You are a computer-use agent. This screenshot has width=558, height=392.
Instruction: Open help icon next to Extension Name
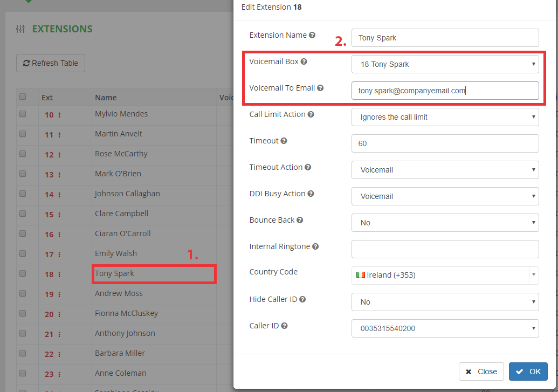click(312, 35)
